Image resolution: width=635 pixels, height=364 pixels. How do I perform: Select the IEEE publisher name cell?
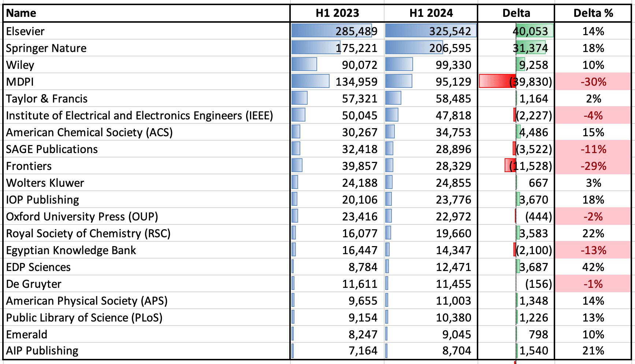(146, 115)
